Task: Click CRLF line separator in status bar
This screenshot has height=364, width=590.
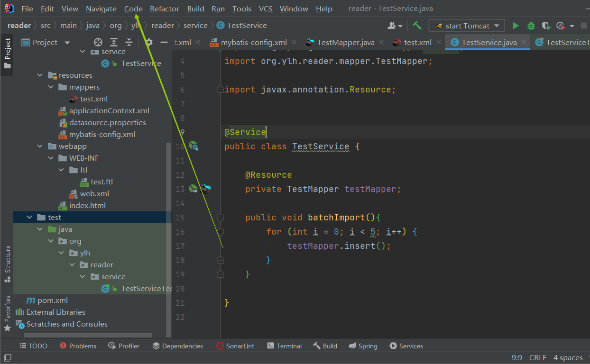Action: (x=538, y=358)
